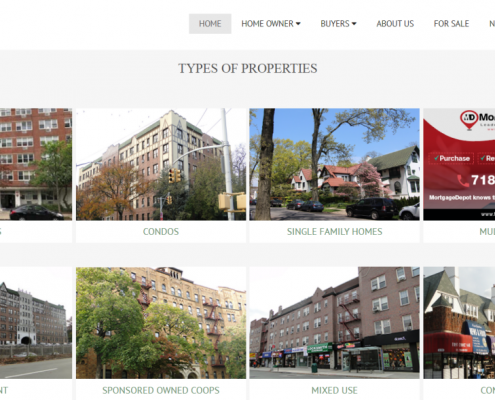Open the Sponsored Owned Coops photo
The image size is (495, 400).
coord(161,323)
